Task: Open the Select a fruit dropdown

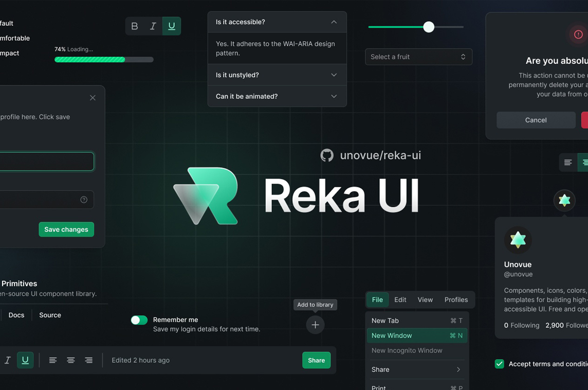Action: pyautogui.click(x=418, y=57)
